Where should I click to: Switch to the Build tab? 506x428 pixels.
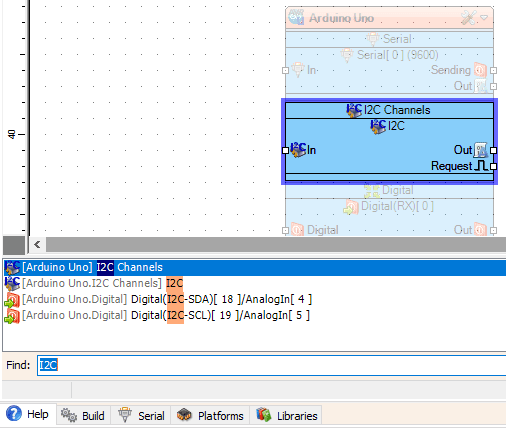(x=83, y=416)
